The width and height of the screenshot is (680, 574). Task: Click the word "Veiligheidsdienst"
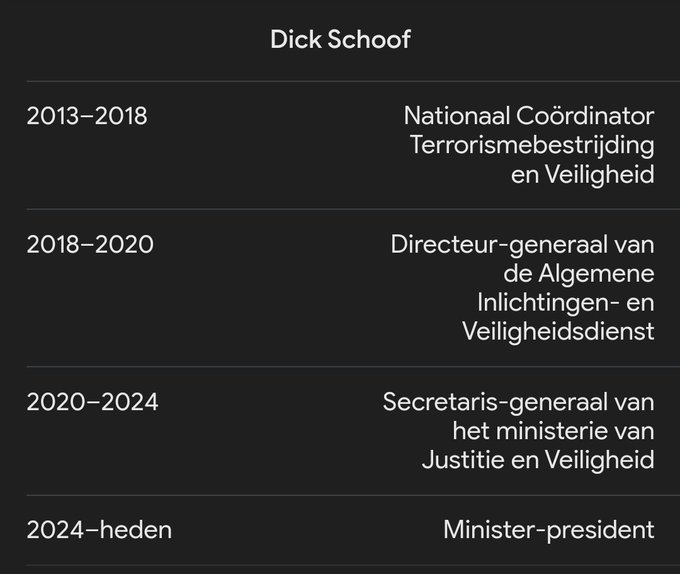pos(558,331)
